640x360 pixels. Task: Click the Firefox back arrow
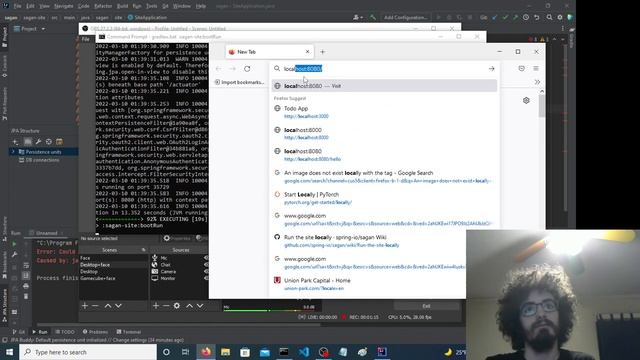coord(218,69)
